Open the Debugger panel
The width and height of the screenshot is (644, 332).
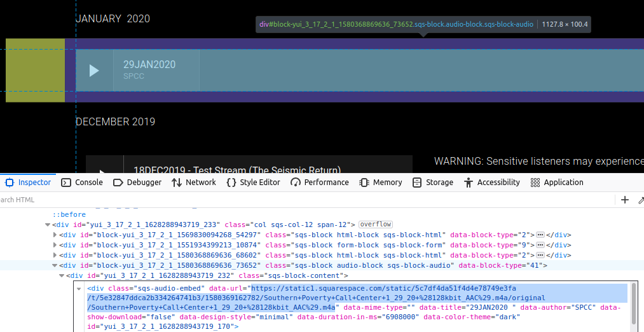coord(137,183)
